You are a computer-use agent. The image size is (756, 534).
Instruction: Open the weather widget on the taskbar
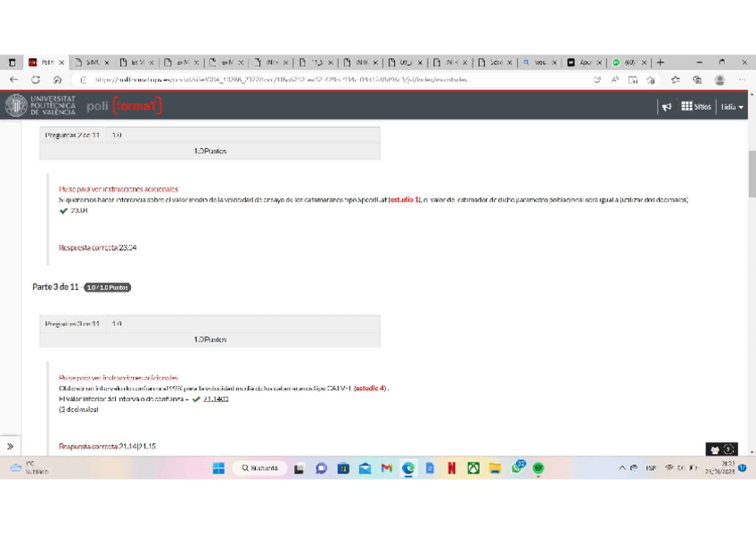pyautogui.click(x=29, y=467)
